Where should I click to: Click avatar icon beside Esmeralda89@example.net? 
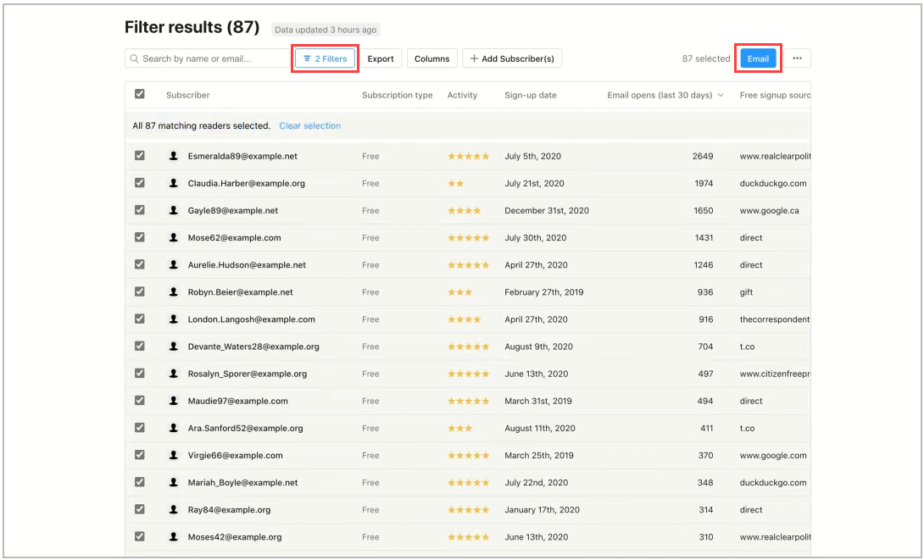[x=174, y=156]
